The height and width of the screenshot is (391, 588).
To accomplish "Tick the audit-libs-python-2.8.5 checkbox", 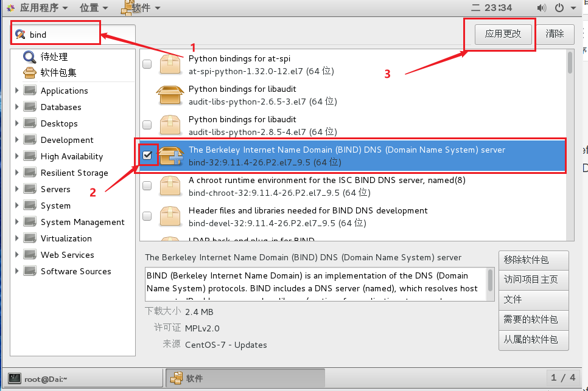I will [147, 125].
